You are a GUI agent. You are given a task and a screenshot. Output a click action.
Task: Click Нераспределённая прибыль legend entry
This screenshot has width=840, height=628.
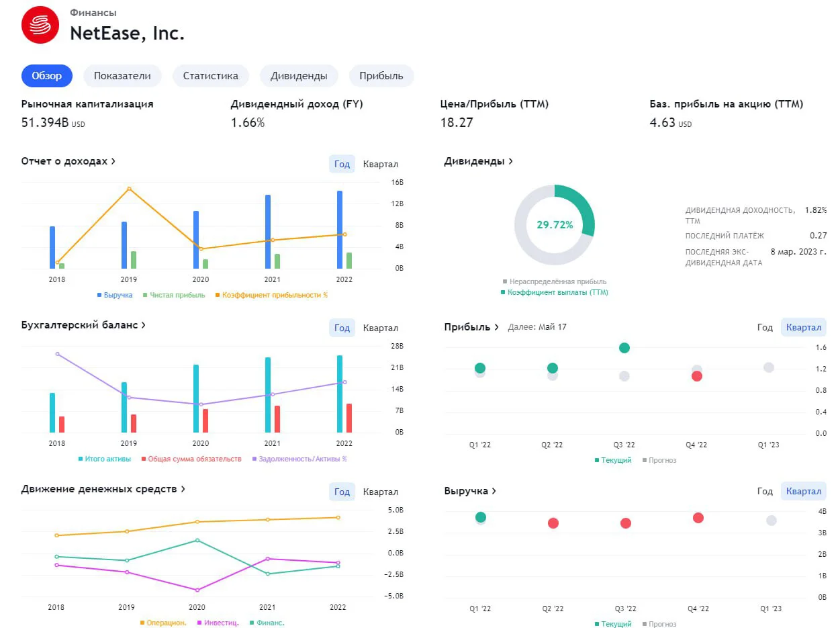click(555, 281)
